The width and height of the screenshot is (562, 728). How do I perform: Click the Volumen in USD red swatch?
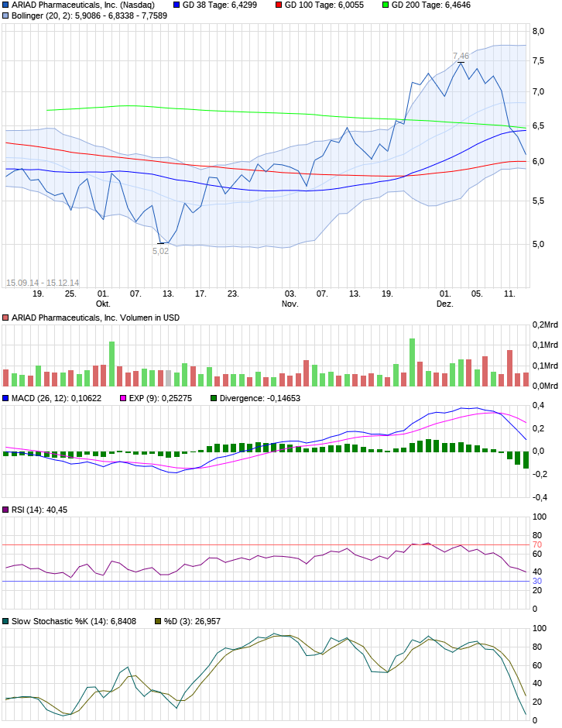[5, 318]
